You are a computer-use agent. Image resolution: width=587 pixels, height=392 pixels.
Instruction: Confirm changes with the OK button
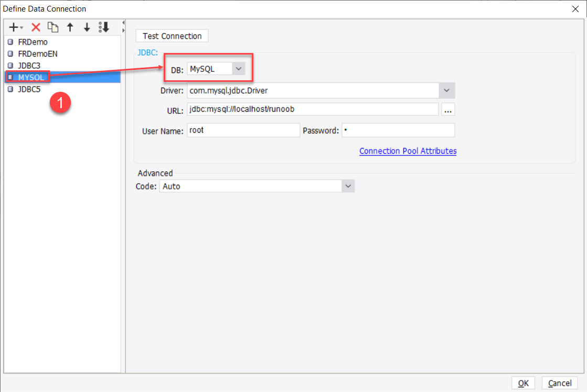523,383
